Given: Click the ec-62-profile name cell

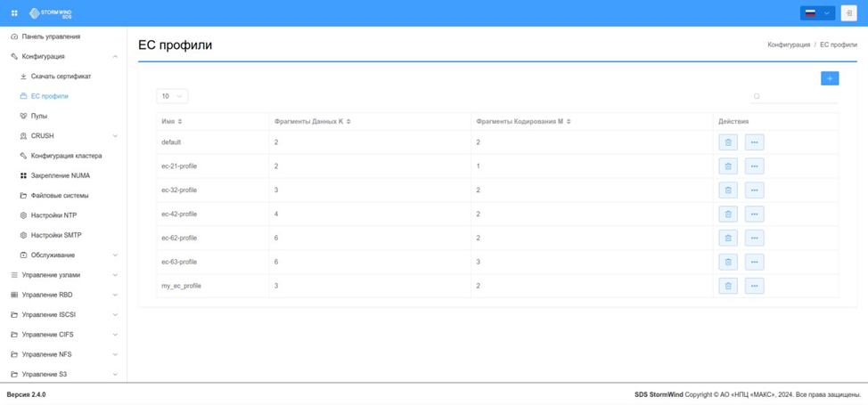Looking at the screenshot, I should click(x=213, y=238).
